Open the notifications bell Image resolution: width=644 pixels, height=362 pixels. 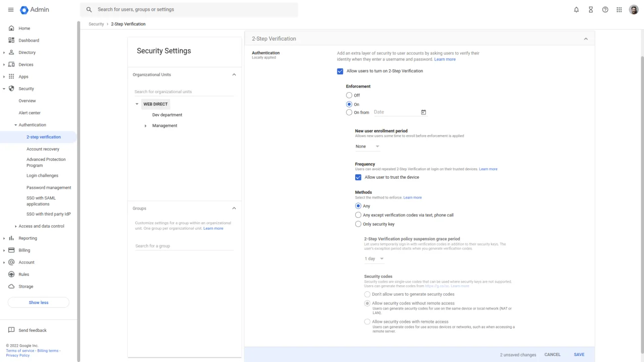[576, 9]
